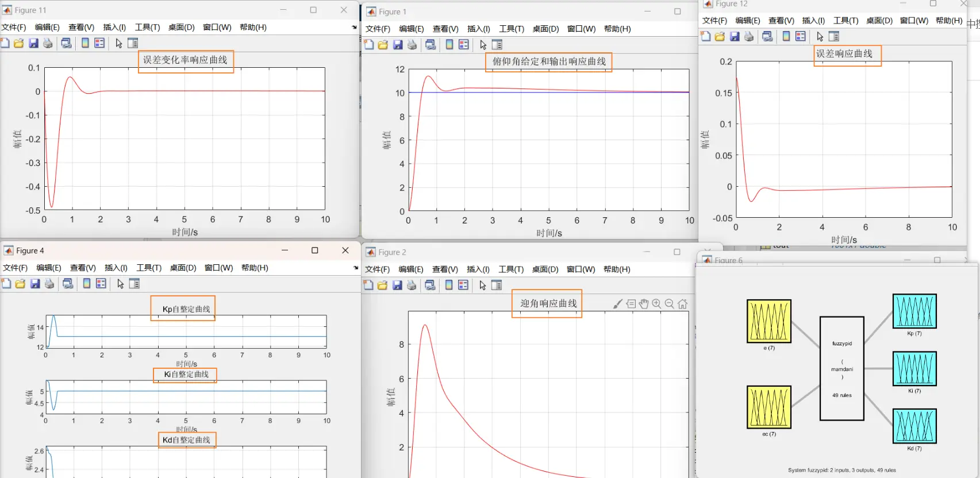Select title Ki自整定曲线 in Figure 4
Viewport: 980px width, 478px height.
[x=186, y=374]
